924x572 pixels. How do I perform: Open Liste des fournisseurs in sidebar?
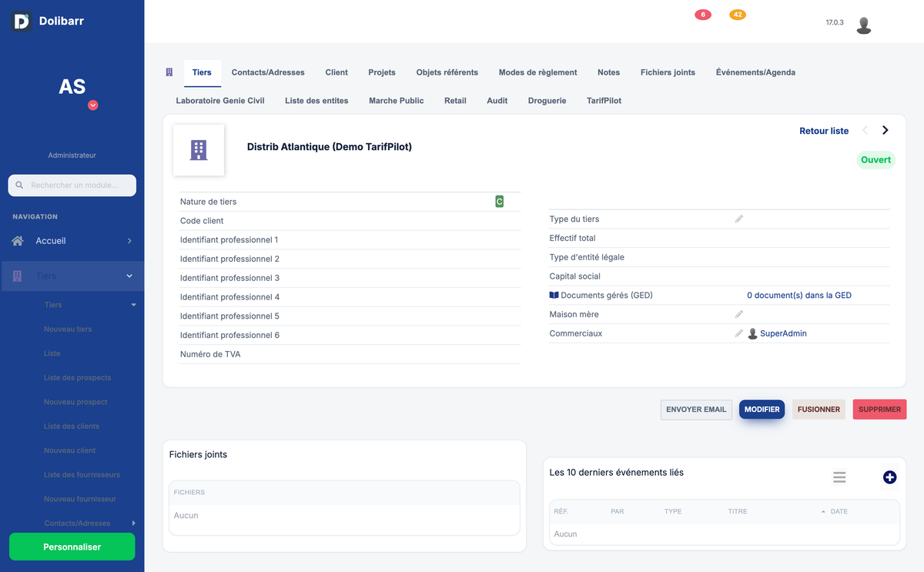tap(82, 475)
